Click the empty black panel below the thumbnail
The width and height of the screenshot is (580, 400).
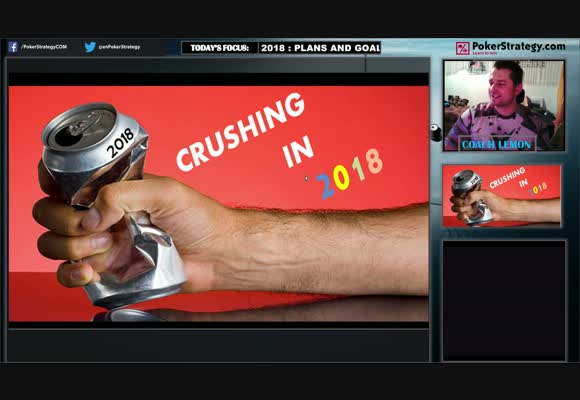point(504,300)
